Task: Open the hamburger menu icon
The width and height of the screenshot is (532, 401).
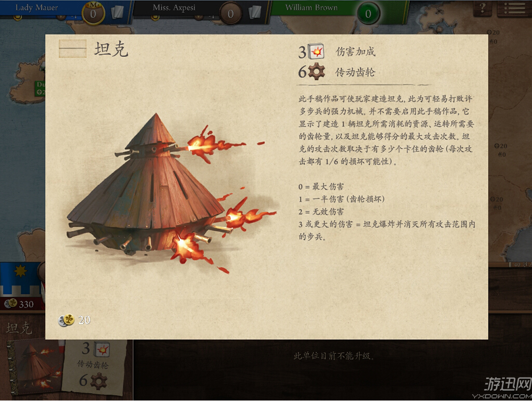Action: click(514, 8)
